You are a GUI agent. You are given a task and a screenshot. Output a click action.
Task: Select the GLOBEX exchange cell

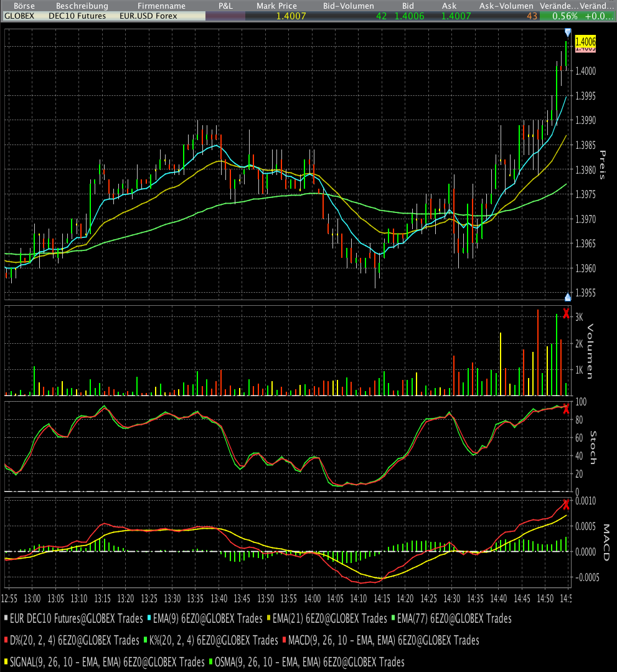[x=19, y=16]
